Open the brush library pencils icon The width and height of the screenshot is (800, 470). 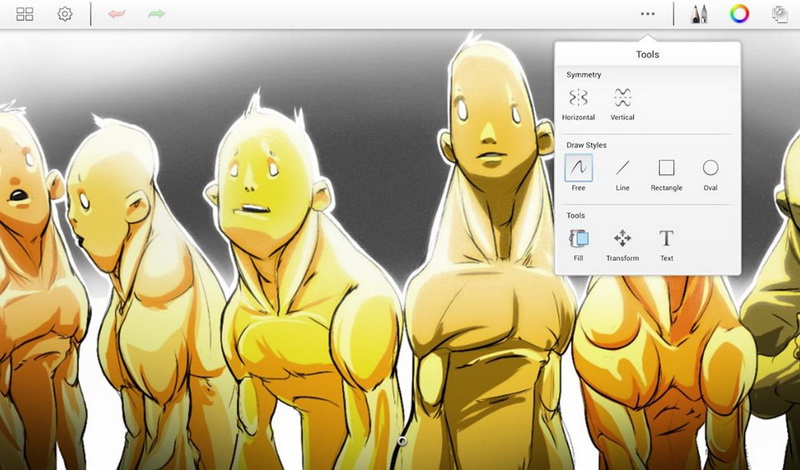coord(699,14)
